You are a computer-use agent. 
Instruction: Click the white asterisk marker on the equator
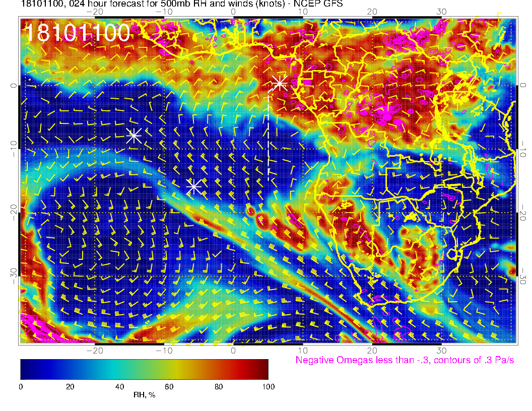pyautogui.click(x=280, y=83)
